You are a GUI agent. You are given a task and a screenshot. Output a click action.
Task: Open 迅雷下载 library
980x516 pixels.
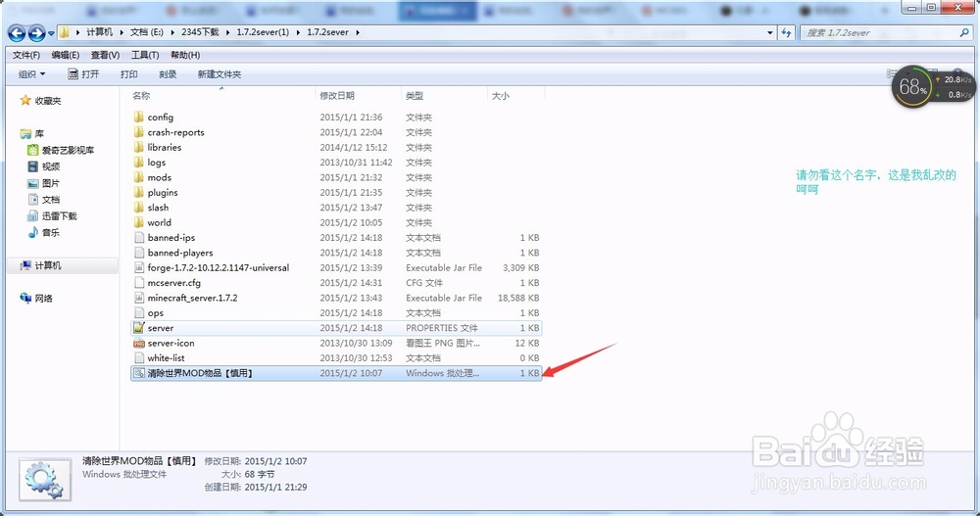52,215
